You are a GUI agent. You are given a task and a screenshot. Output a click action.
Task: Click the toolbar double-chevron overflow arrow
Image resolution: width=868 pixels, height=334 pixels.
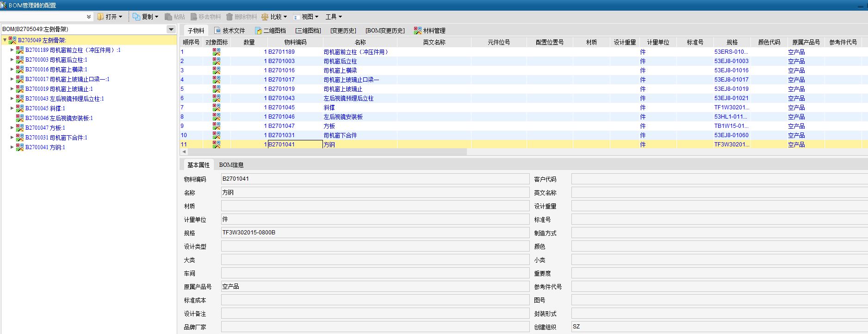coord(89,17)
